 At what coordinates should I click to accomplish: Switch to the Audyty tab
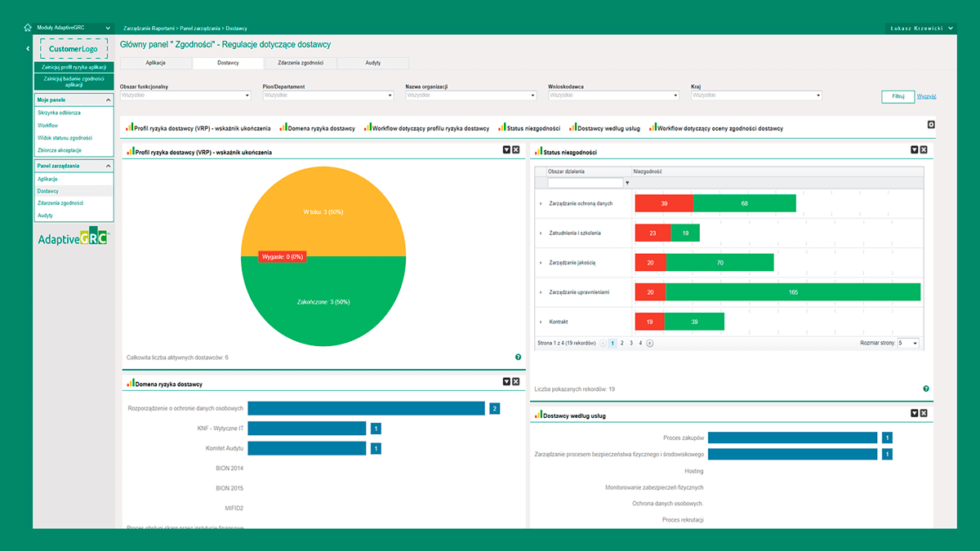pos(372,63)
